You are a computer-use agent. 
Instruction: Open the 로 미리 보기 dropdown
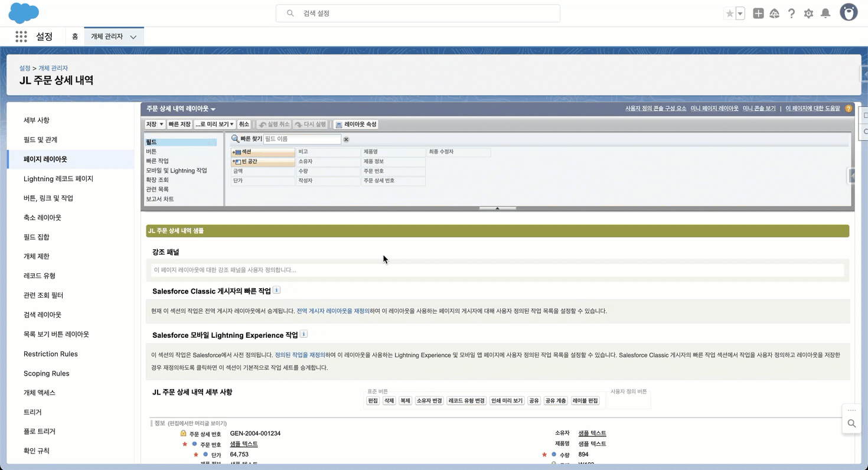click(214, 125)
